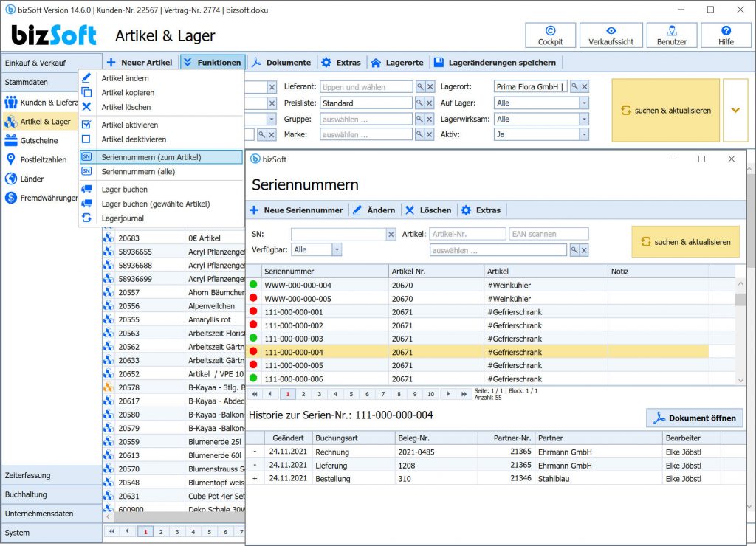Image resolution: width=756 pixels, height=546 pixels.
Task: Select serial row WWW-000-000-004
Action: coord(478,286)
